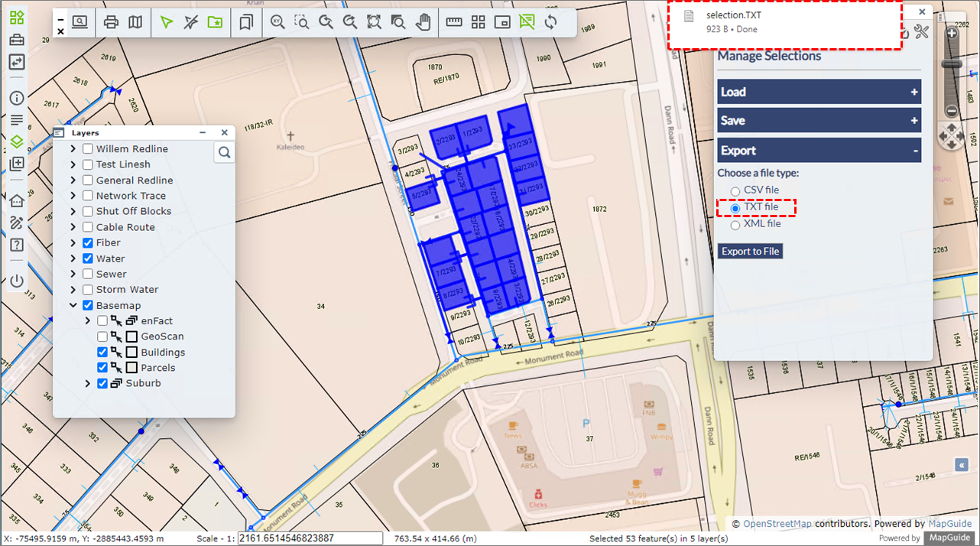Click the Print icon in toolbar
This screenshot has height=546, width=980.
pos(111,22)
